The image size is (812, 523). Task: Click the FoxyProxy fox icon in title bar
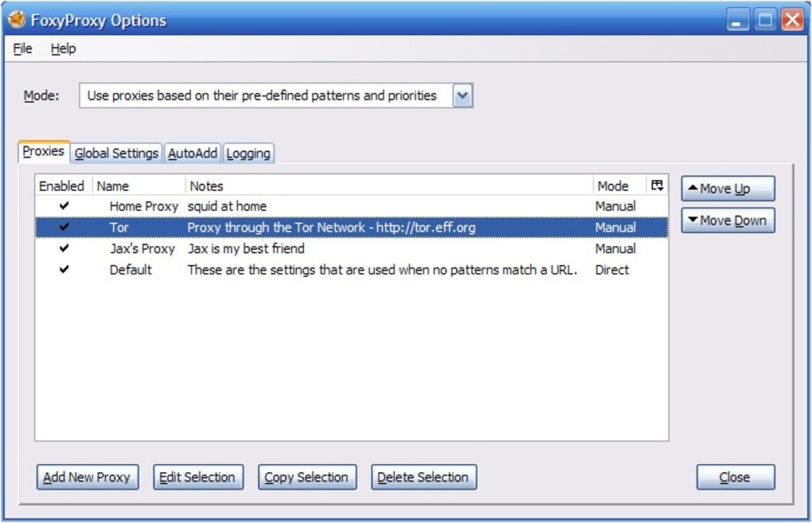17,19
